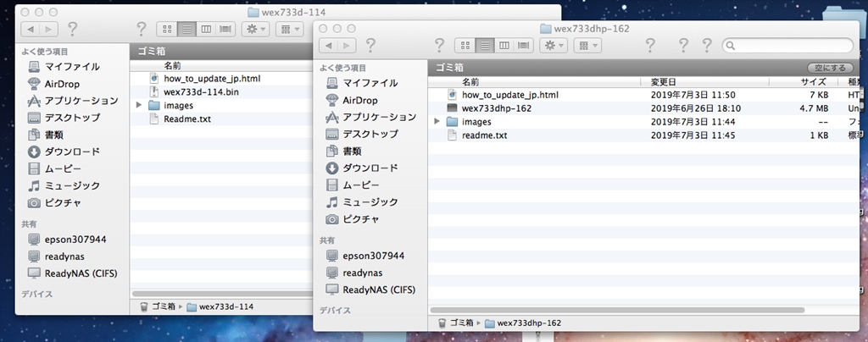Image resolution: width=868 pixels, height=342 pixels.
Task: Switch wex733d-114 window to column view
Action: tap(206, 29)
